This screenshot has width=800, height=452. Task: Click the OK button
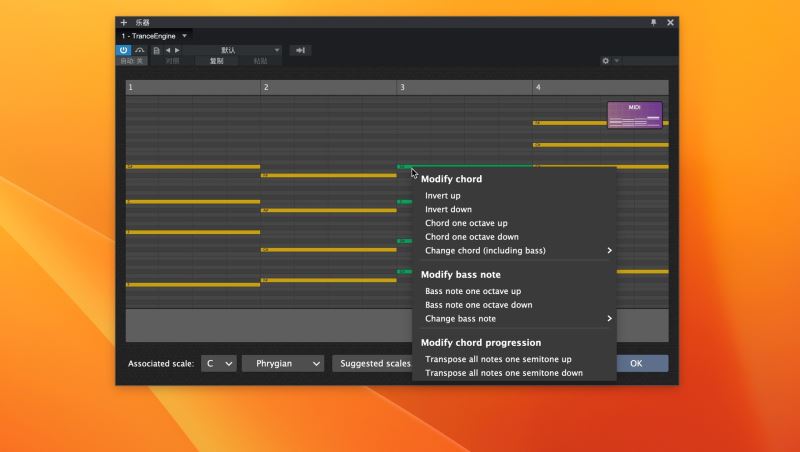pyautogui.click(x=636, y=364)
